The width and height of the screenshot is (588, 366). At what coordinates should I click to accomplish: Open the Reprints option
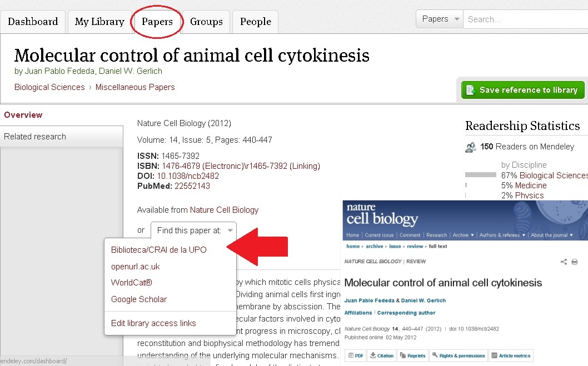[412, 355]
